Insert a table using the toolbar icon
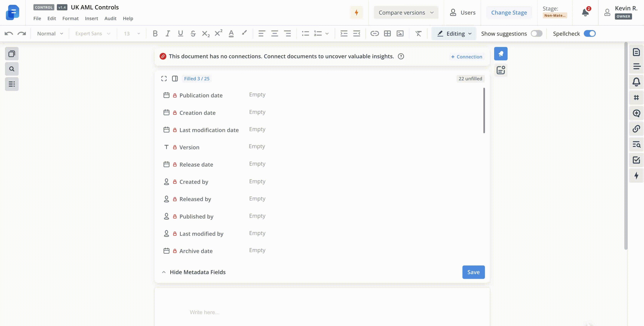 point(387,33)
